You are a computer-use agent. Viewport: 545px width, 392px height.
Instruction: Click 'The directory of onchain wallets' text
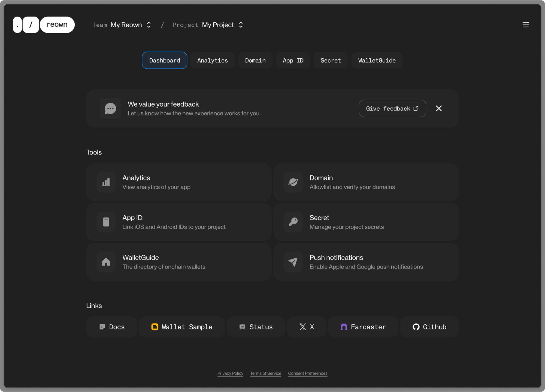click(164, 267)
